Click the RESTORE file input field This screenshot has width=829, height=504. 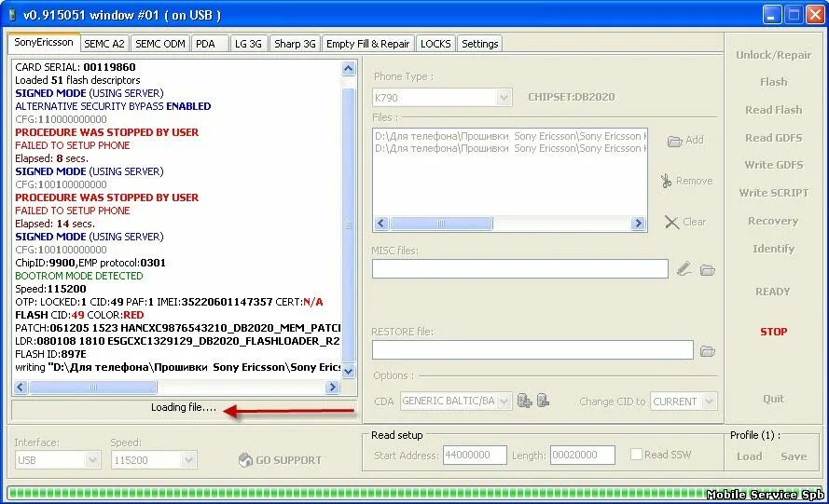(532, 349)
